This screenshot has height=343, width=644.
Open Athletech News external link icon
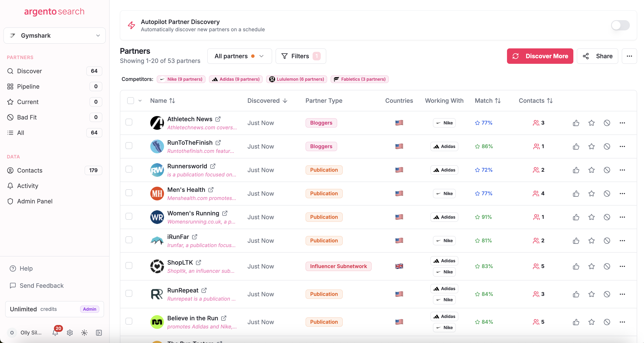tap(218, 119)
